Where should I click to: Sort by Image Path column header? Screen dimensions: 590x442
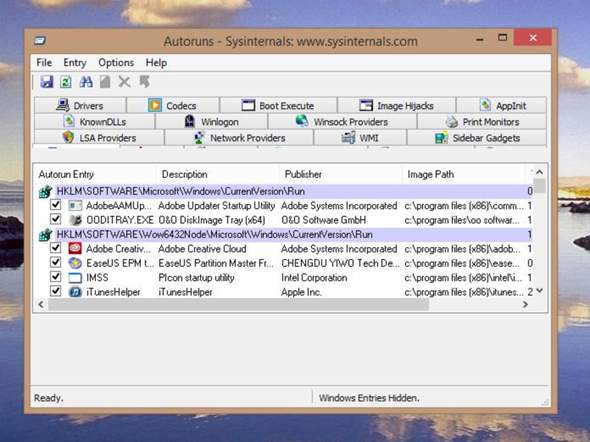[464, 174]
